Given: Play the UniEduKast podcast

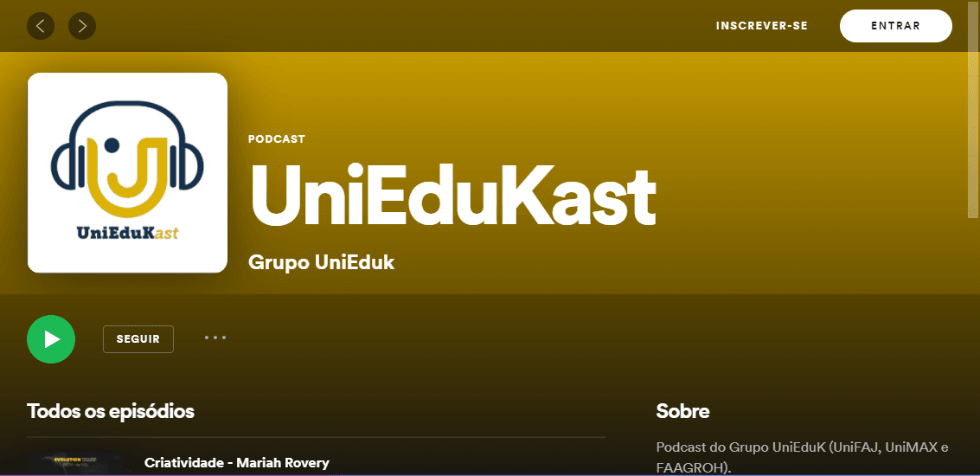Looking at the screenshot, I should coord(51,339).
